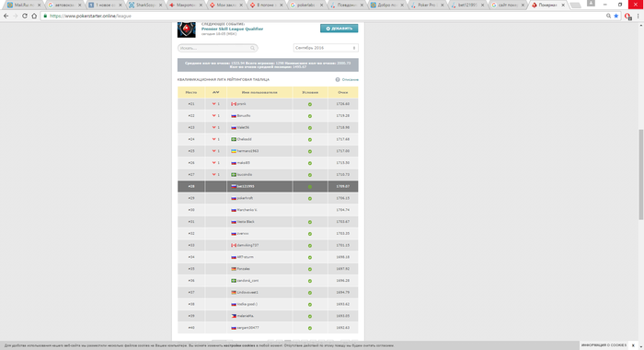This screenshot has width=644, height=350.
Task: Click the score 1692.63 in row #40
Action: (343, 328)
